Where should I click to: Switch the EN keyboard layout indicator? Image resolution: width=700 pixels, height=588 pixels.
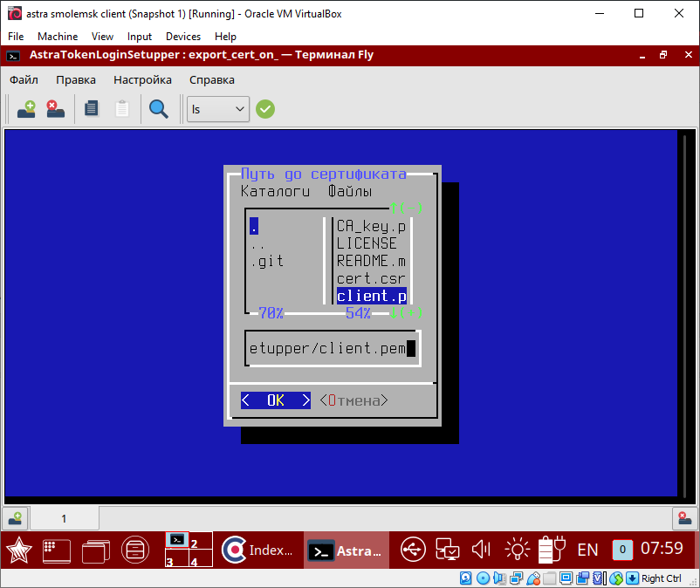[x=587, y=550]
